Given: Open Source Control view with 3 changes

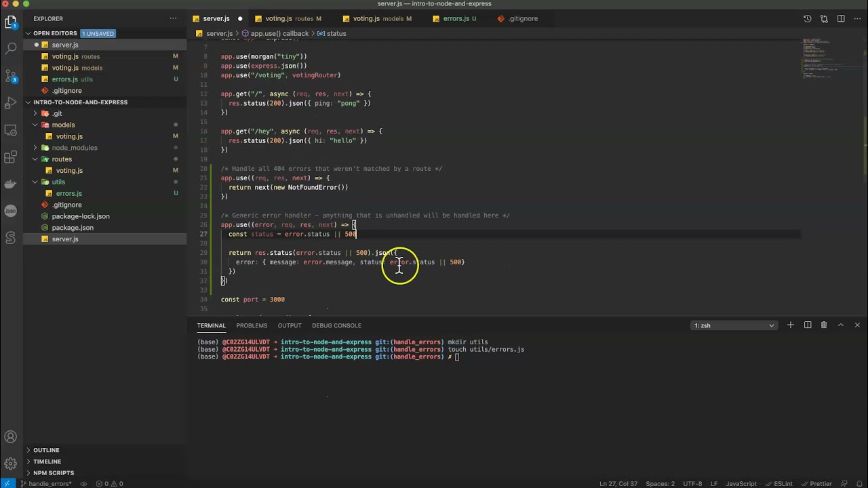Looking at the screenshot, I should pos(11,76).
